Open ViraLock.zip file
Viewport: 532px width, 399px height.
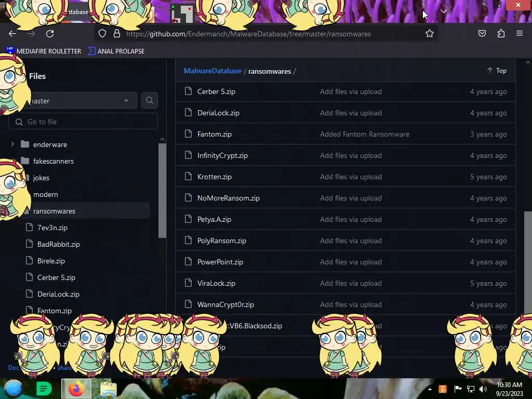216,283
